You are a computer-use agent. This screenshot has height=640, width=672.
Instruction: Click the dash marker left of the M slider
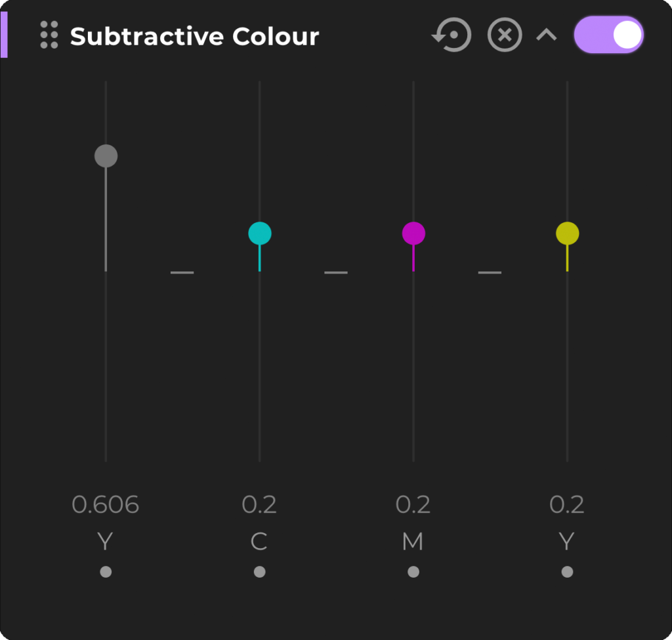(x=336, y=271)
